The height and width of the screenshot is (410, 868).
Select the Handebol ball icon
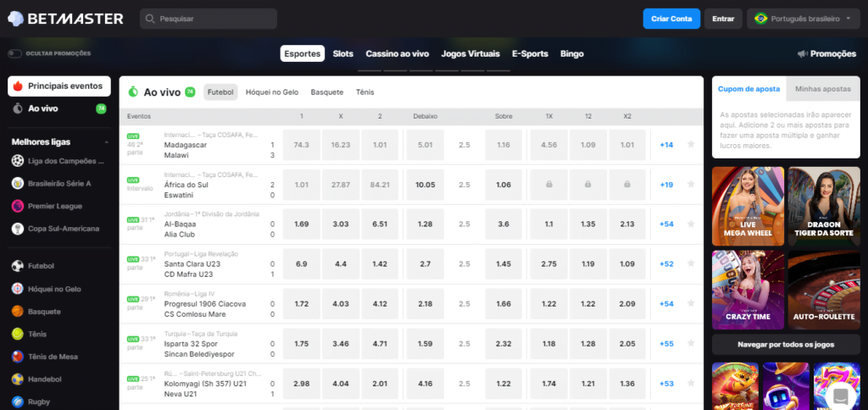(18, 380)
